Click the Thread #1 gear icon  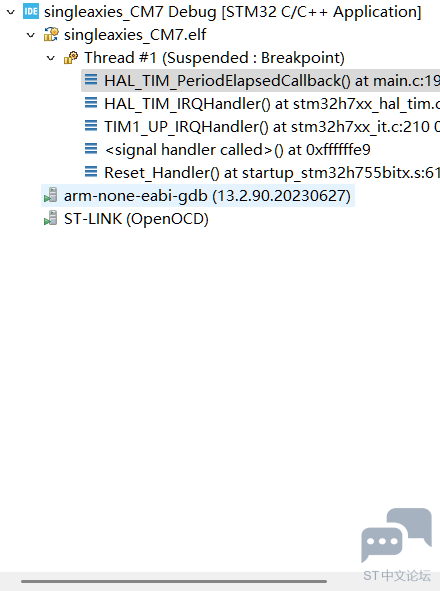coord(71,58)
